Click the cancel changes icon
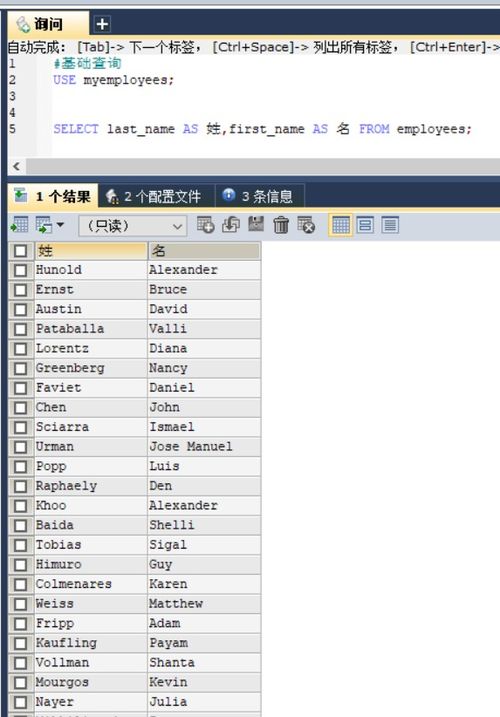This screenshot has width=500, height=717. click(306, 225)
